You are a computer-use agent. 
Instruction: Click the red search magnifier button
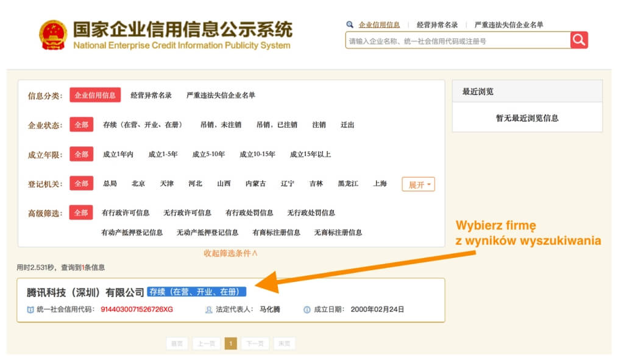coord(579,40)
